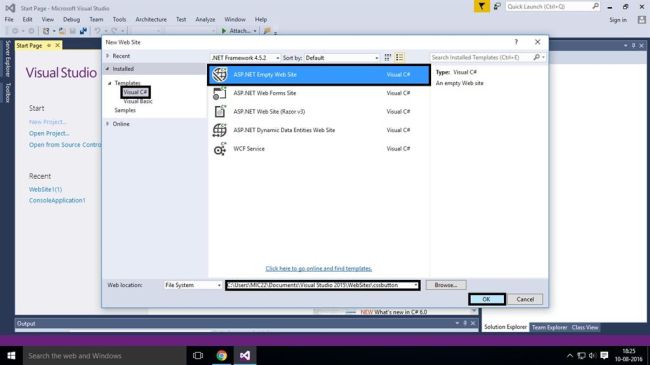Click the search magnifier in template search box
The width and height of the screenshot is (650, 365).
tap(537, 57)
